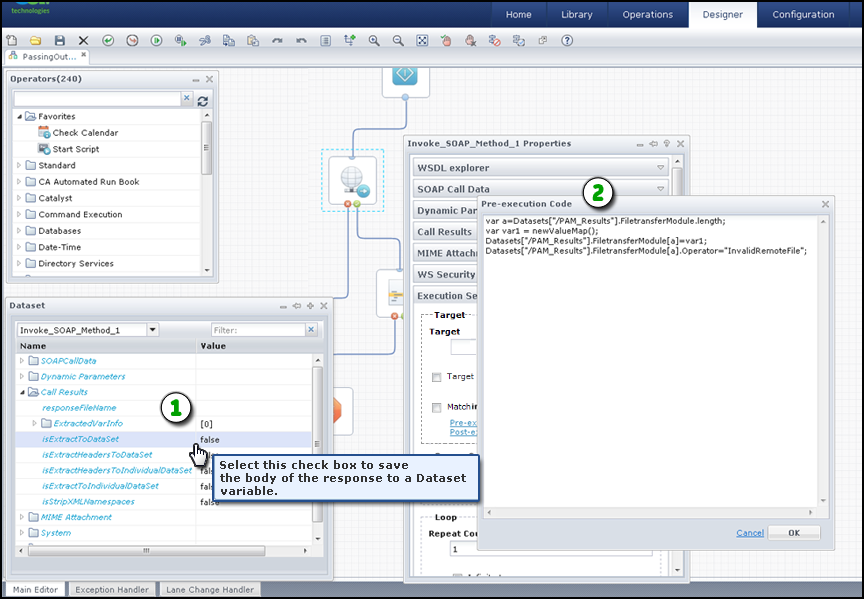Click the Zoom In magnifier icon
This screenshot has height=599, width=864.
[x=374, y=41]
